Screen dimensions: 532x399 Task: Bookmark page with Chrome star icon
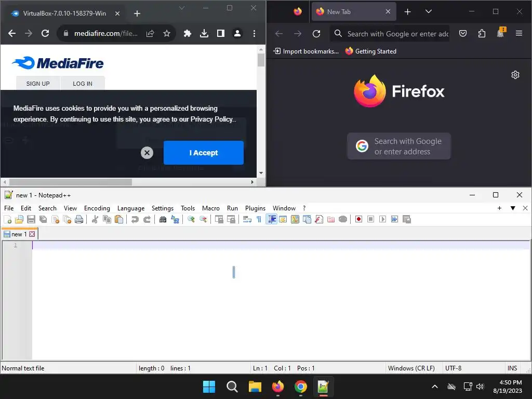(x=167, y=33)
